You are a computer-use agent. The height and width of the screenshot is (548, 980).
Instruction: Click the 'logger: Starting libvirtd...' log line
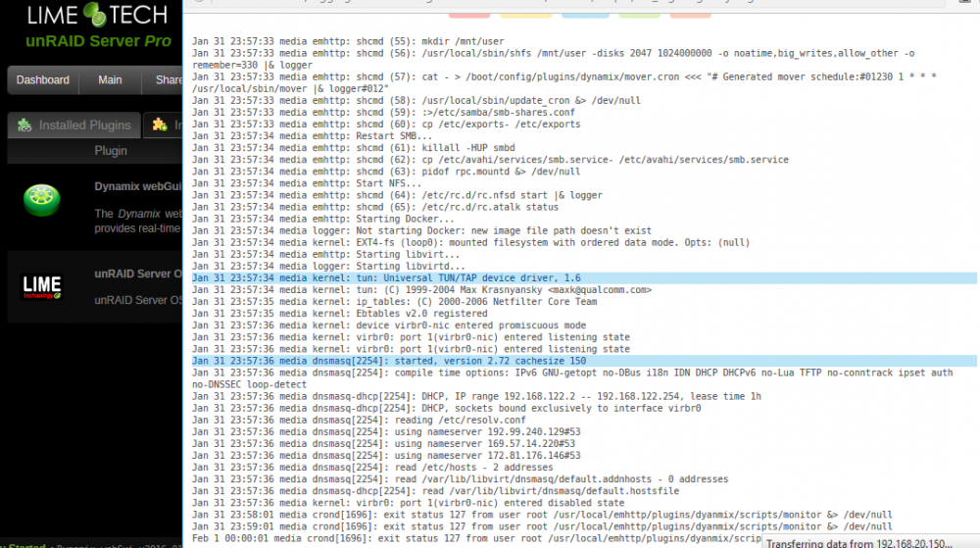point(328,267)
